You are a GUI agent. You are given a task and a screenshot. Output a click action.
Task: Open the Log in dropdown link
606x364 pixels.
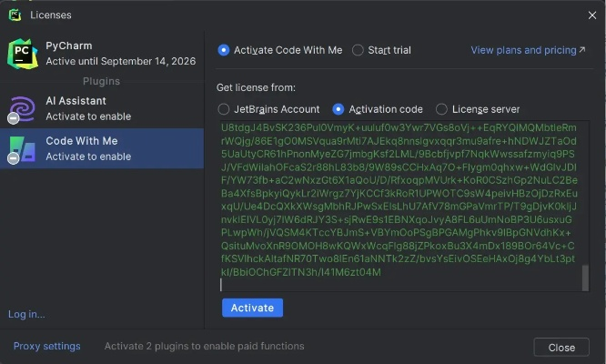(x=26, y=314)
